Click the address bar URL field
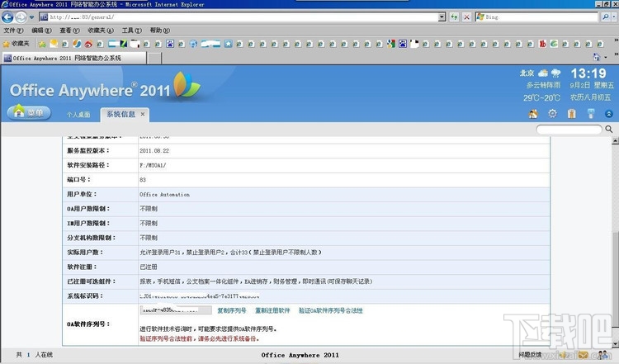619x364 pixels. point(239,17)
